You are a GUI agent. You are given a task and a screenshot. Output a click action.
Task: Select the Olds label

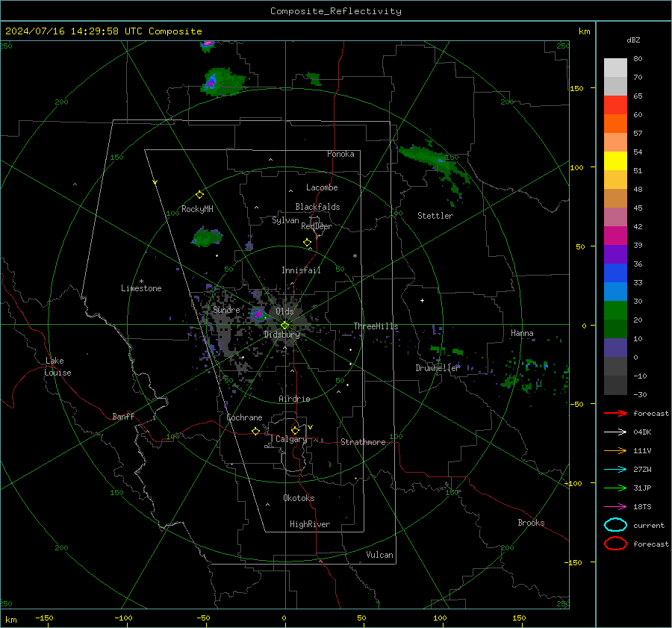[x=284, y=311]
